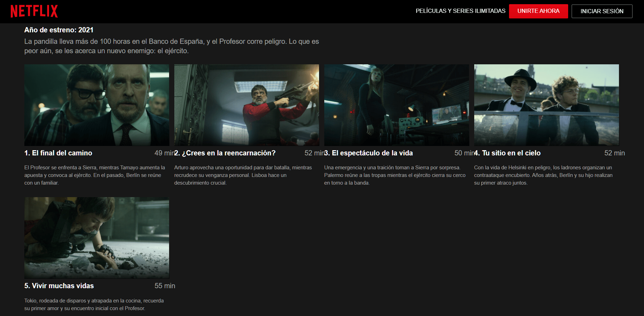The width and height of the screenshot is (644, 316).
Task: Click the Netflix logo
Action: pyautogui.click(x=34, y=11)
